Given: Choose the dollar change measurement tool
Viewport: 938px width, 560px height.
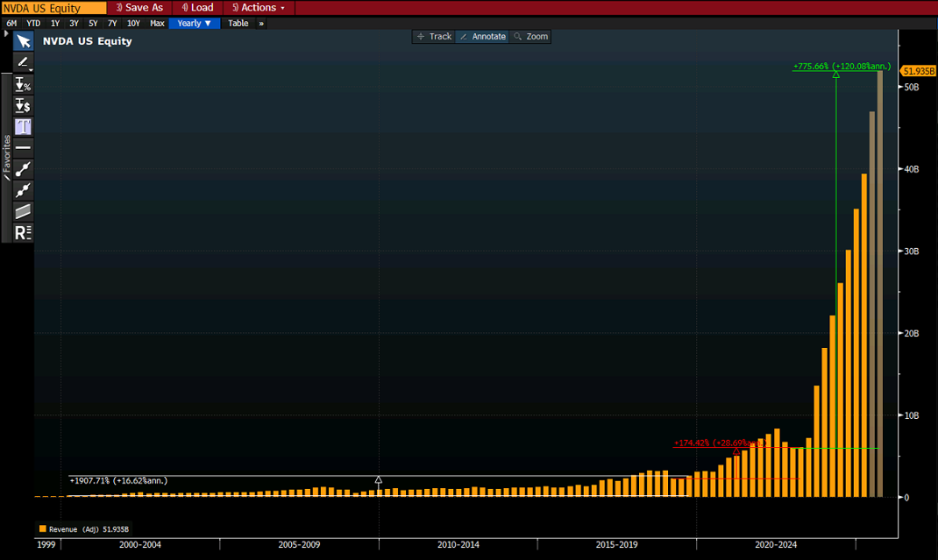Looking at the screenshot, I should (x=24, y=106).
